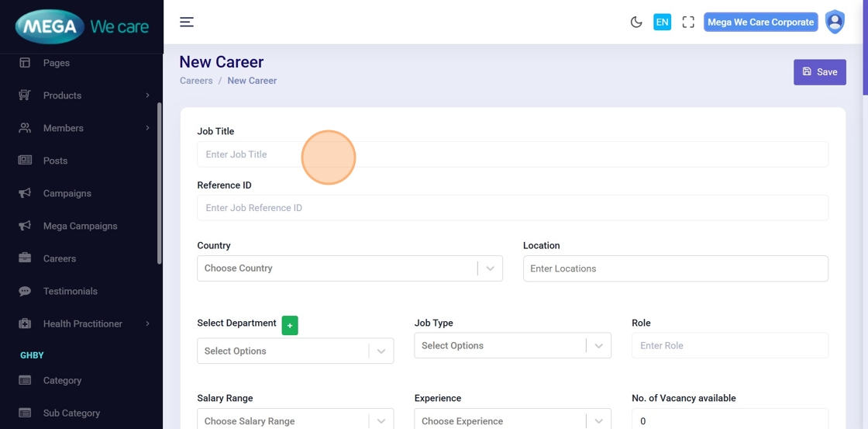Screen dimensions: 868x429
Task: Click the Testimonials chat bubble icon
Action: point(25,291)
